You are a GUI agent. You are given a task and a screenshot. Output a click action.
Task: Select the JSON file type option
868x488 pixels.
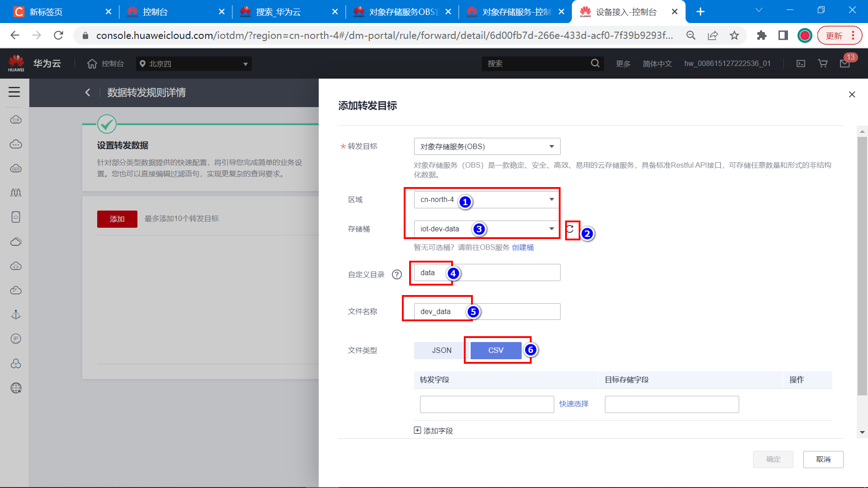coord(441,350)
